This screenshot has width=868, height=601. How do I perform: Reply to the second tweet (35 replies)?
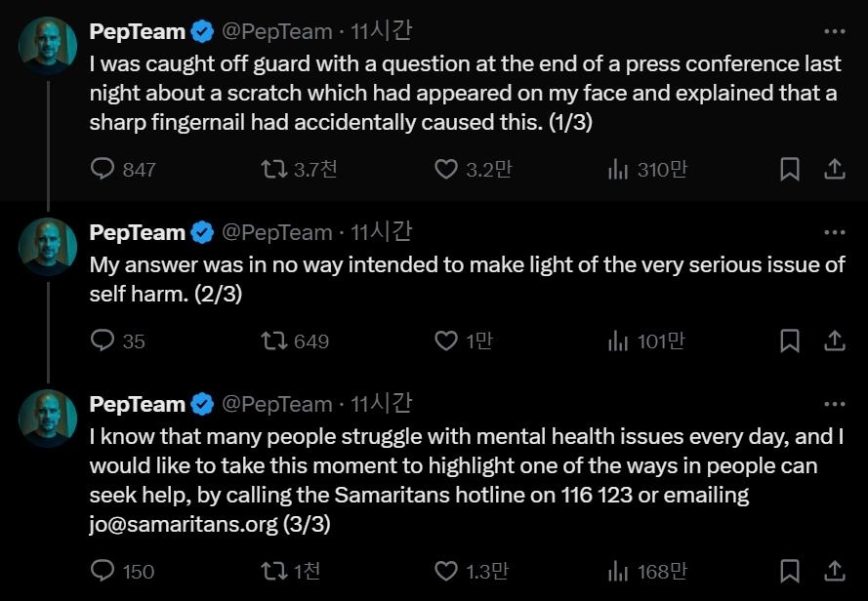click(x=103, y=341)
